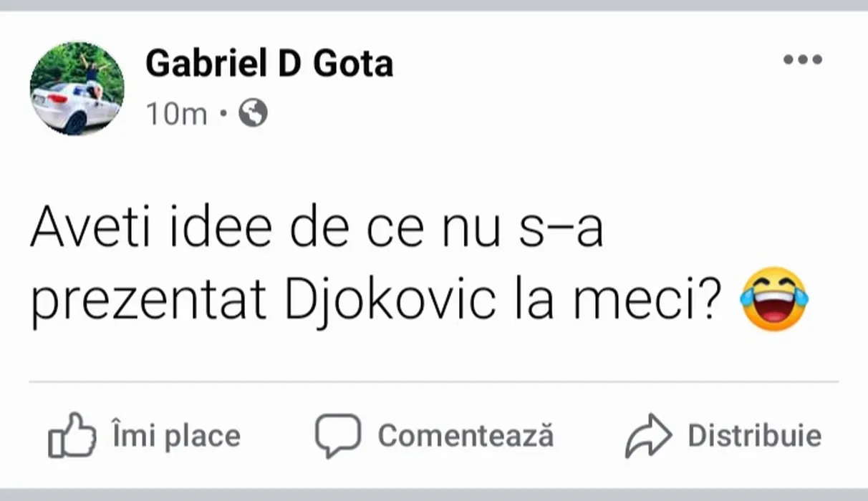Click the divider line above action buttons
This screenshot has width=868, height=501.
pyautogui.click(x=434, y=382)
